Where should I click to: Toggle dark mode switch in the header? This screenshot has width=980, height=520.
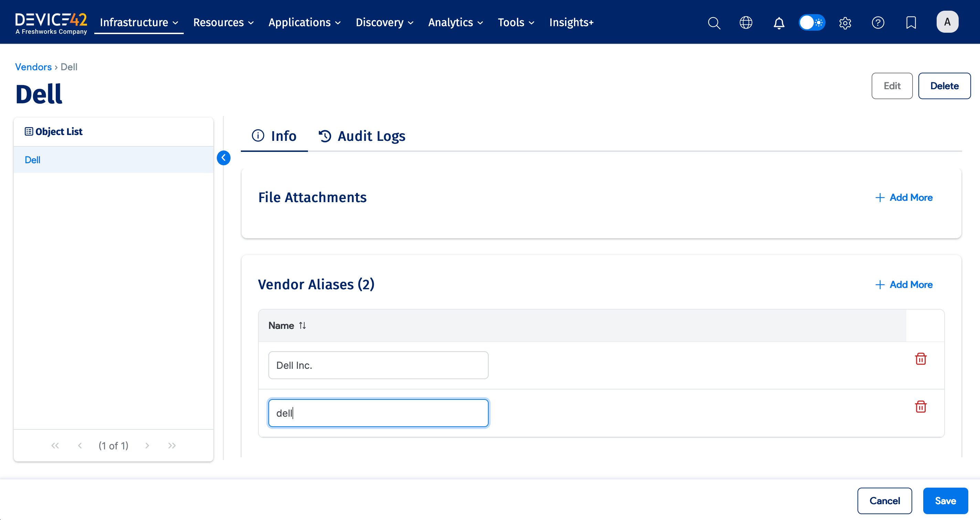811,22
